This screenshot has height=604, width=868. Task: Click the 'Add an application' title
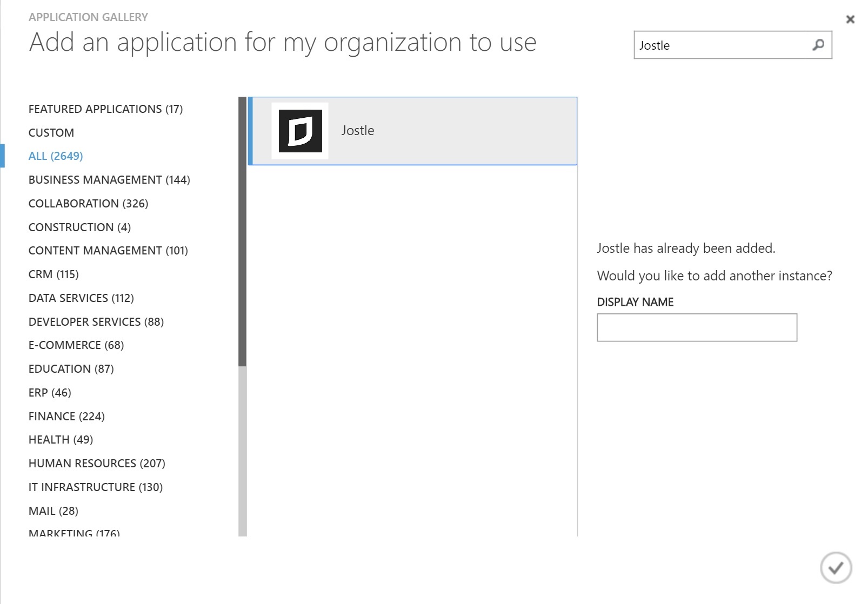pos(283,43)
